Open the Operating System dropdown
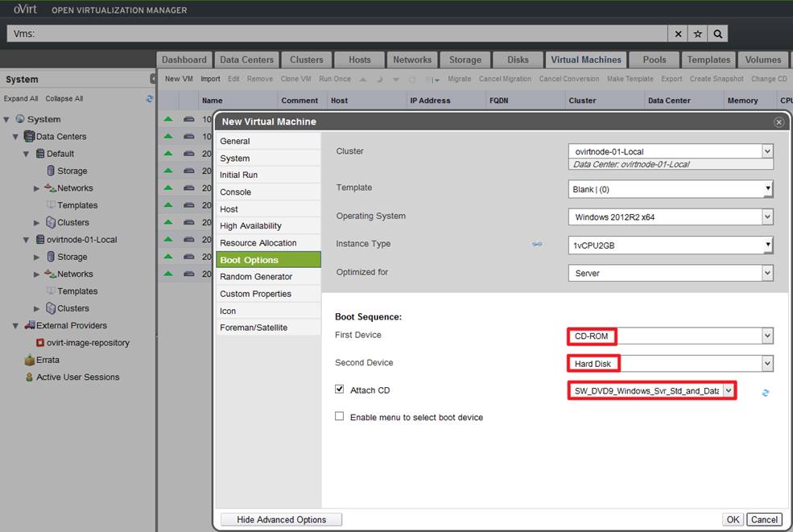 pos(767,217)
